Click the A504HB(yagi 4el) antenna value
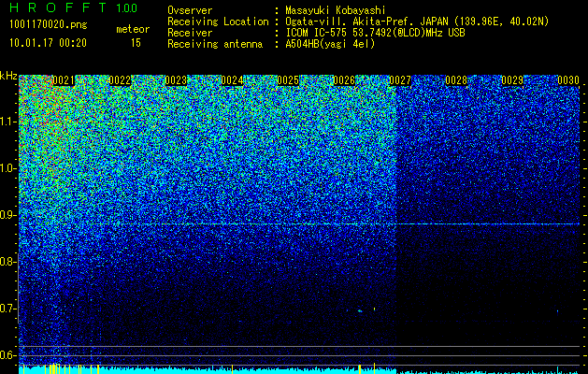Image resolution: width=588 pixels, height=374 pixels. 330,44
